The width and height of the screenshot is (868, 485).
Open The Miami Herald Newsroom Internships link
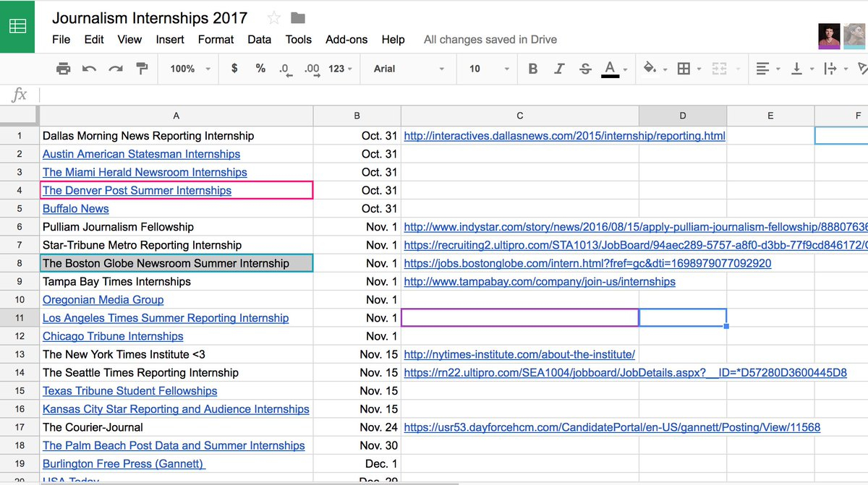(x=145, y=172)
